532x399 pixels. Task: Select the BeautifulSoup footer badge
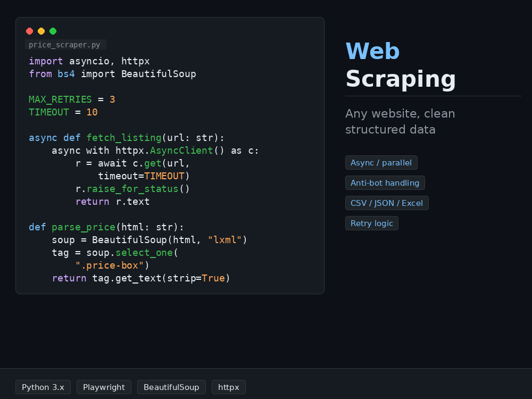pyautogui.click(x=171, y=387)
